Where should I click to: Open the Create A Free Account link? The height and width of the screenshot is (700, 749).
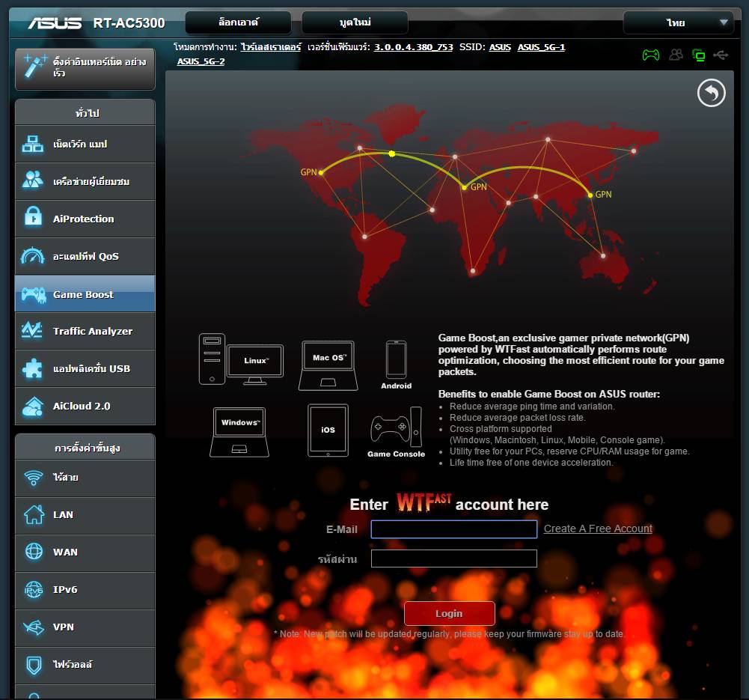point(598,529)
